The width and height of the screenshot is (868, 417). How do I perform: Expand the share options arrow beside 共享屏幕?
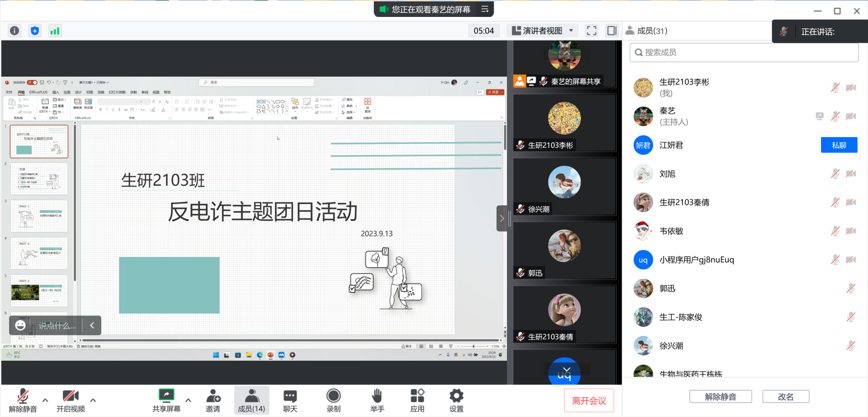(x=188, y=400)
